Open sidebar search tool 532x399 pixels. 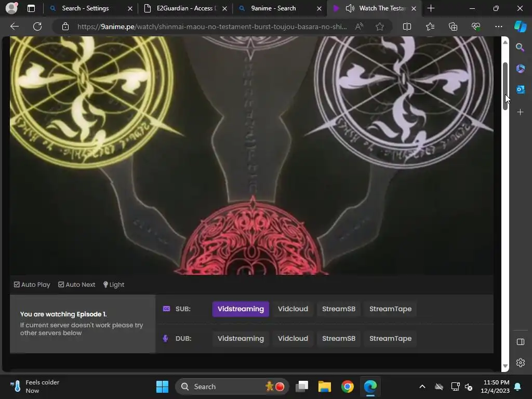520,47
